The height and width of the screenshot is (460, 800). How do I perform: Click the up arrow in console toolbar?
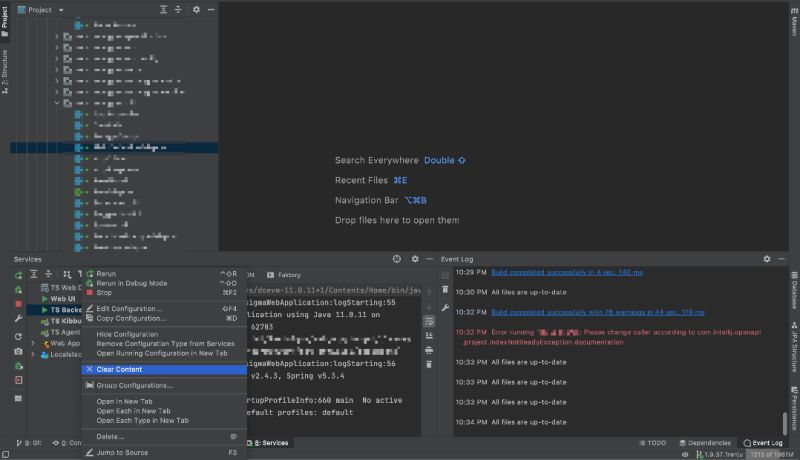[429, 292]
